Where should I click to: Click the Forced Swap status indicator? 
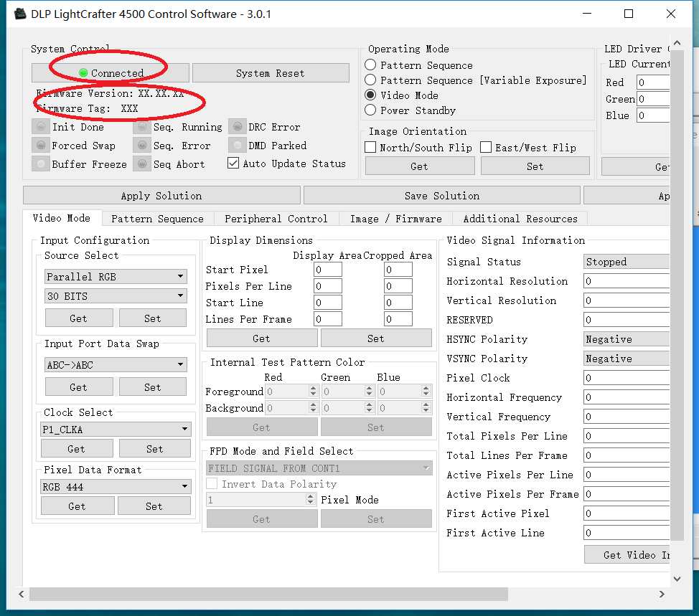[x=41, y=146]
